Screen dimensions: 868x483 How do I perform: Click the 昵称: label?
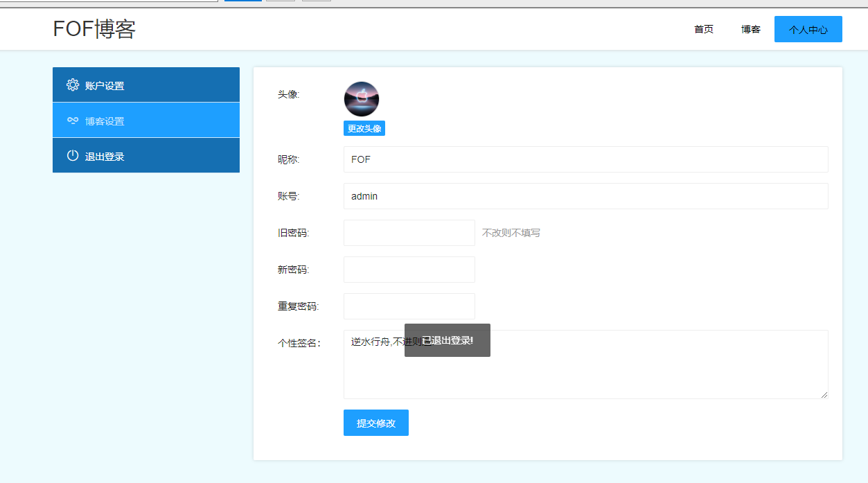coord(289,159)
